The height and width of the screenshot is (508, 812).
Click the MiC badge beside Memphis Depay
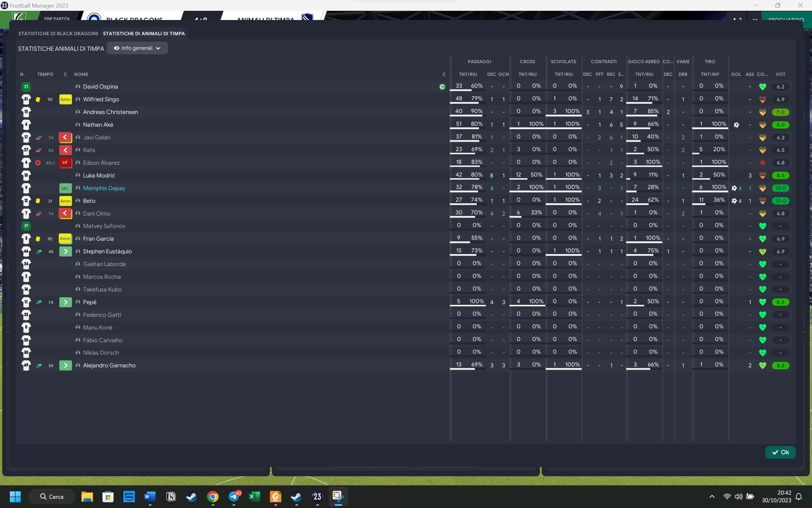65,188
